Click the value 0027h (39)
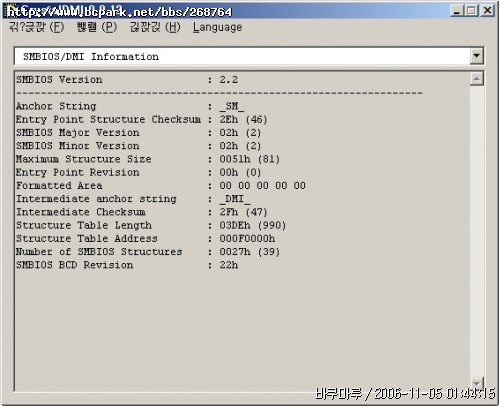The width and height of the screenshot is (500, 406). [250, 252]
